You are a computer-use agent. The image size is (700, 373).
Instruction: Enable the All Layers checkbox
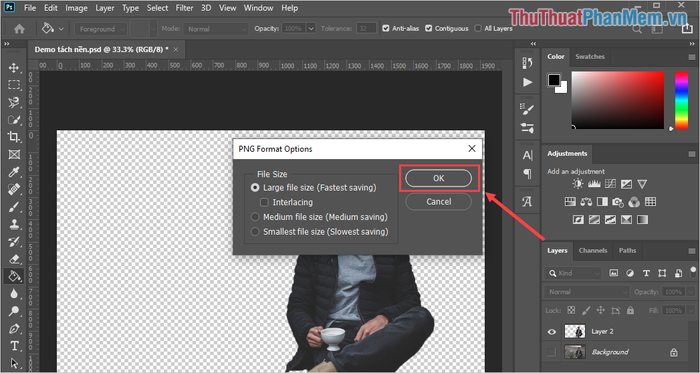(478, 29)
